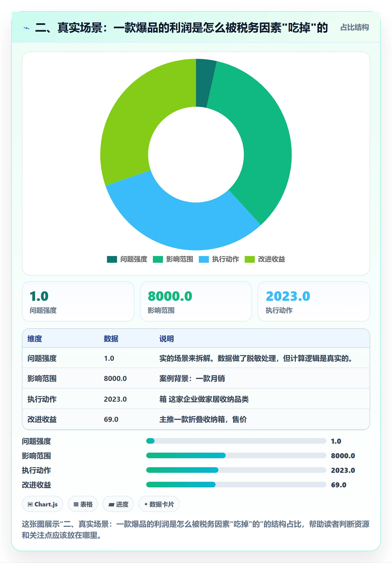This screenshot has width=392, height=563.
Task: Select the 数据卡片 tag chip
Action: (x=159, y=504)
